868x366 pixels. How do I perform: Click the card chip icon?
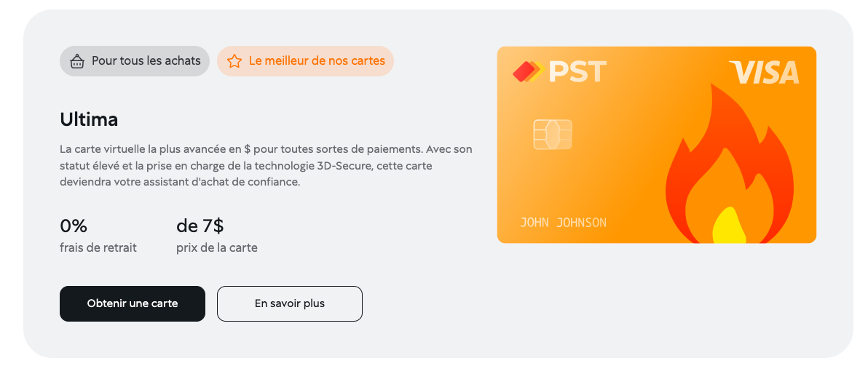point(553,135)
